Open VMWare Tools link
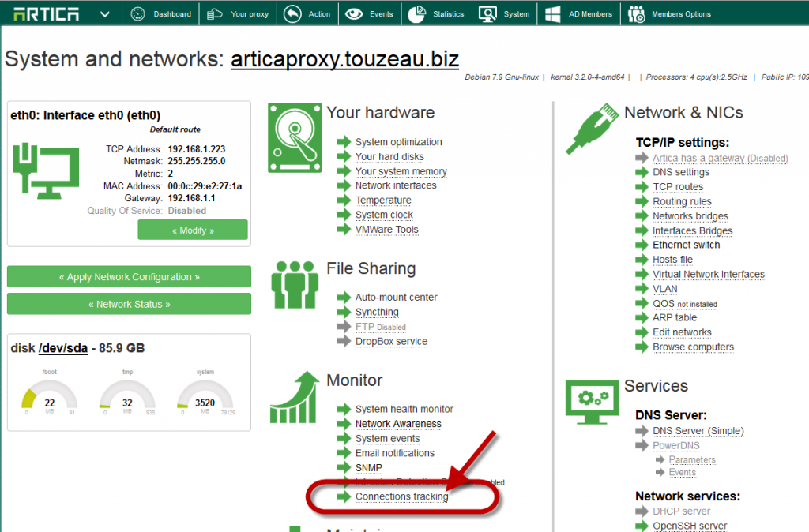The height and width of the screenshot is (532, 809). coord(386,230)
